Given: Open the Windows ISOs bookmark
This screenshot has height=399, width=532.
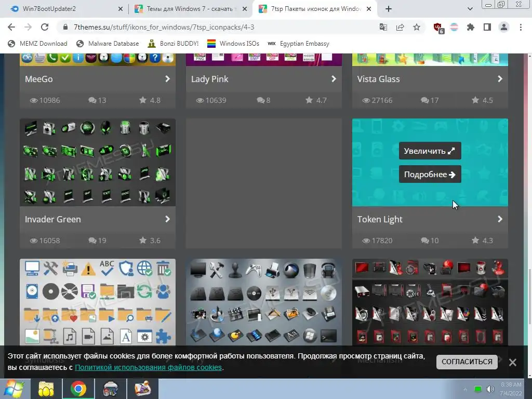Looking at the screenshot, I should pyautogui.click(x=233, y=44).
